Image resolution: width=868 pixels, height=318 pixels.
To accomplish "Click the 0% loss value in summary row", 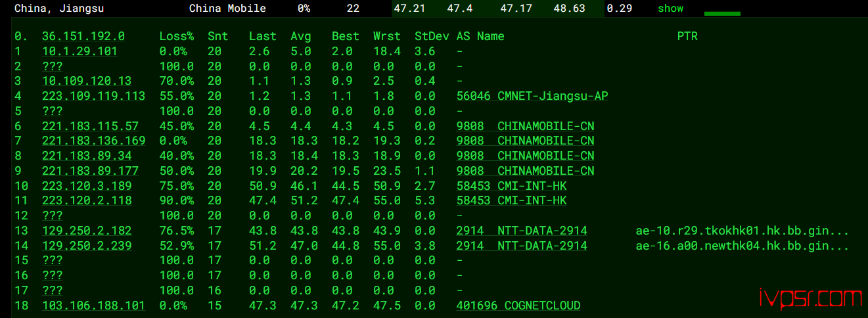I will point(304,9).
